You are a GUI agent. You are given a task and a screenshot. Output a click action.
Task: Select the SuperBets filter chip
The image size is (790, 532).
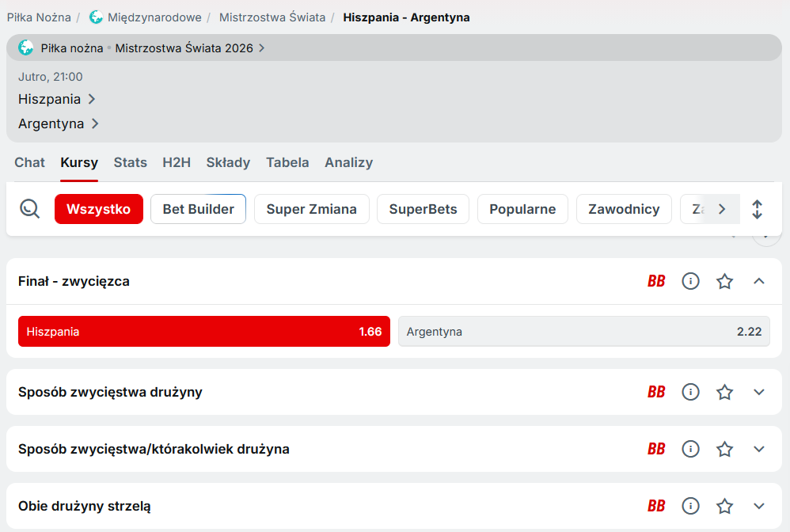[x=423, y=209]
